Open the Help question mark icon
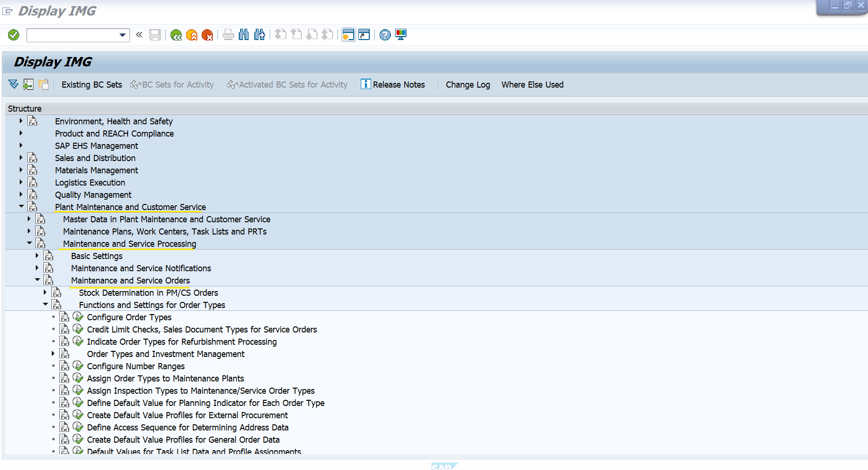The image size is (868, 470). coord(385,35)
